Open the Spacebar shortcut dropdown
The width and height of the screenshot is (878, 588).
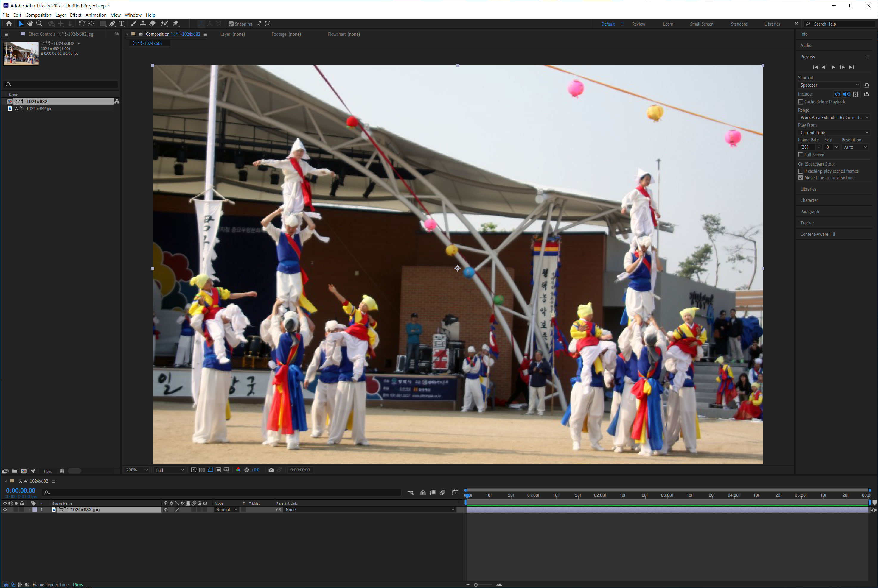tap(829, 85)
